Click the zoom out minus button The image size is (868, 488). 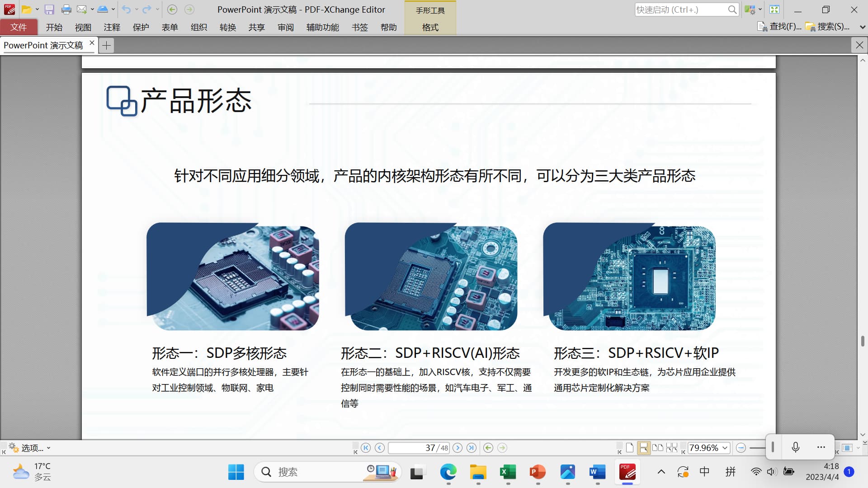(x=741, y=448)
